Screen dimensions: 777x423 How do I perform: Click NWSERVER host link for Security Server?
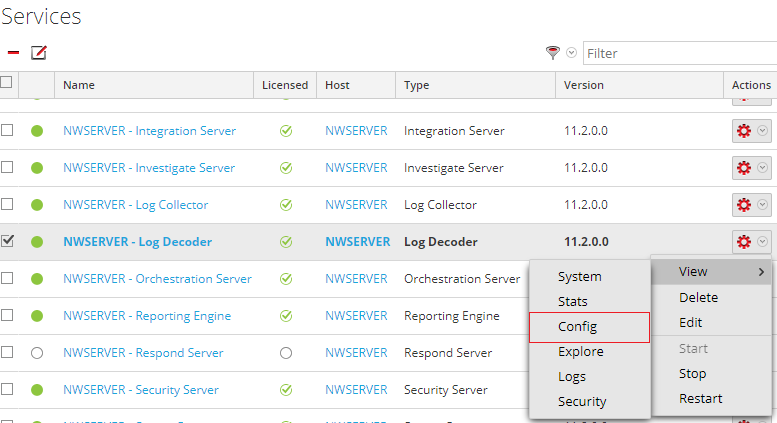click(356, 390)
